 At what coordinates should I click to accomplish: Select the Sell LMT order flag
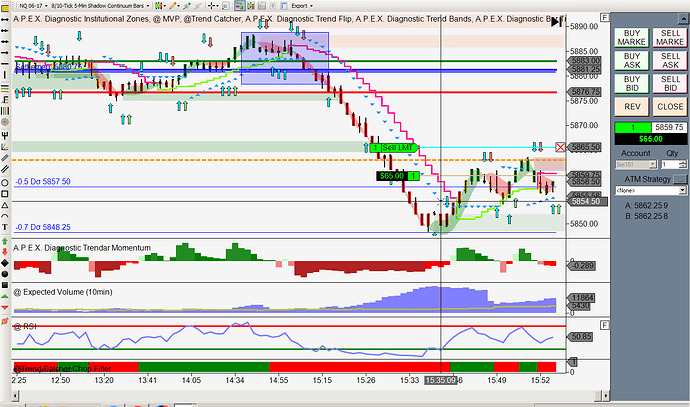394,148
